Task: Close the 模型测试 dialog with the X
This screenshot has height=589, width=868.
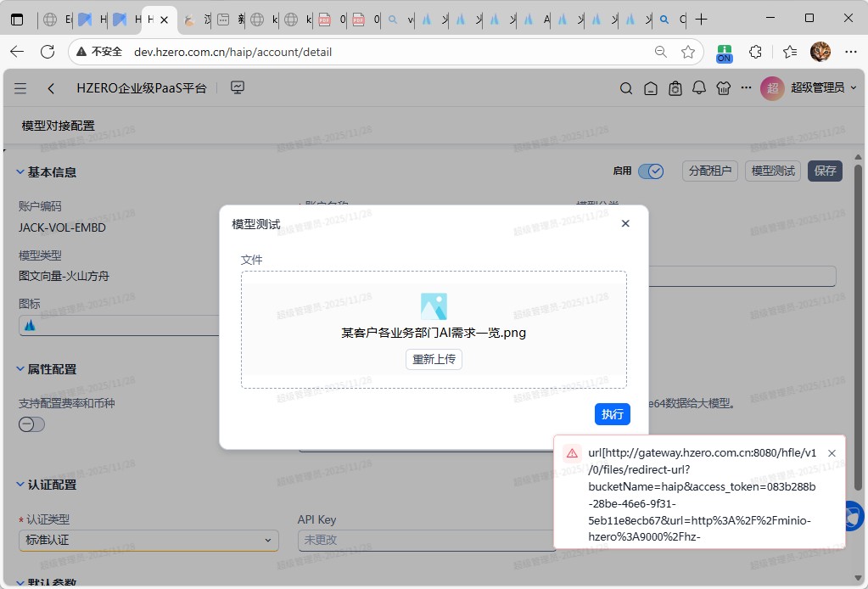Action: tap(625, 223)
